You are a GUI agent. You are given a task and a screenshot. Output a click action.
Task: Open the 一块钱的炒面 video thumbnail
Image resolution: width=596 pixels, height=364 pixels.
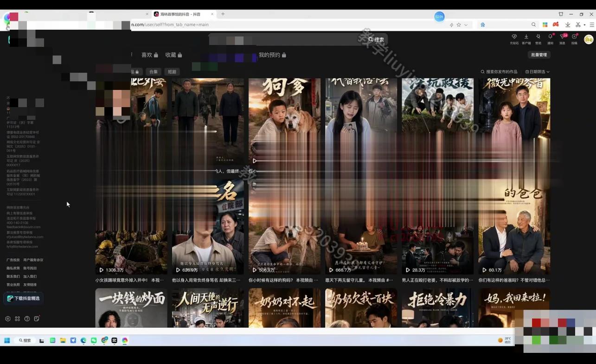(131, 308)
